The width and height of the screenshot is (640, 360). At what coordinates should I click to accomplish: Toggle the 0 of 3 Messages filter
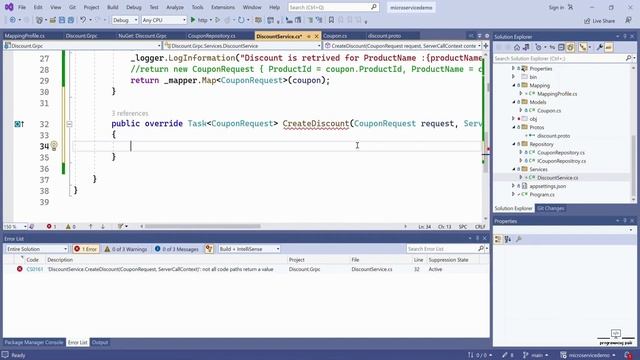177,249
